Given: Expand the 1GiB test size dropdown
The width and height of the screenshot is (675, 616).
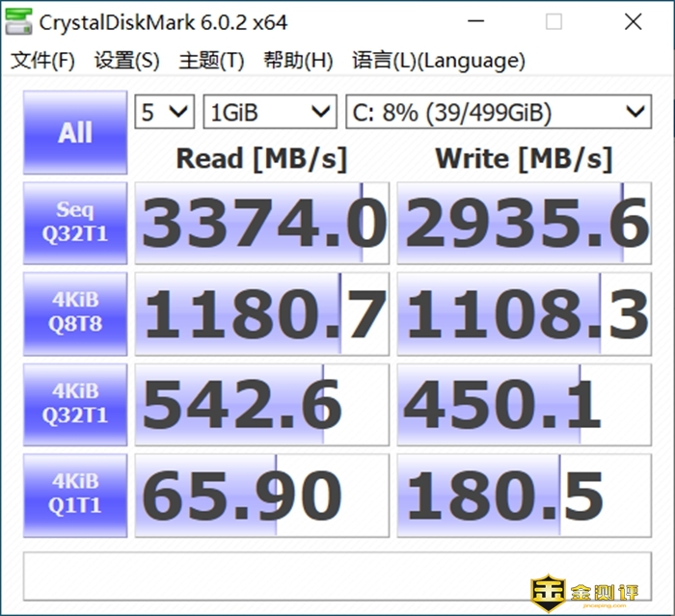Looking at the screenshot, I should point(269,113).
